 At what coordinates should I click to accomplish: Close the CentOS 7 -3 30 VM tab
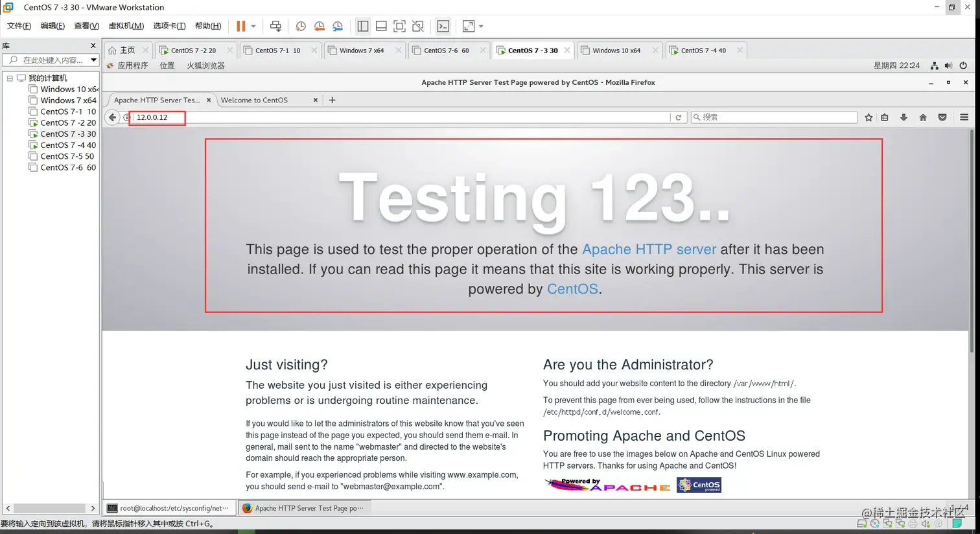tap(567, 50)
